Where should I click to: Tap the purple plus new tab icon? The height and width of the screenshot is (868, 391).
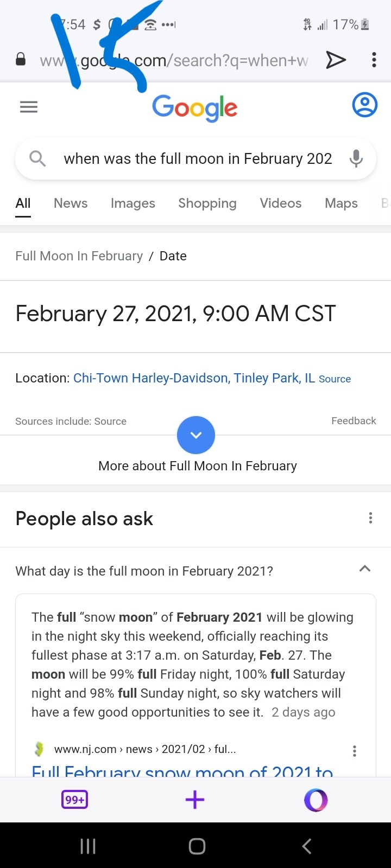[195, 800]
